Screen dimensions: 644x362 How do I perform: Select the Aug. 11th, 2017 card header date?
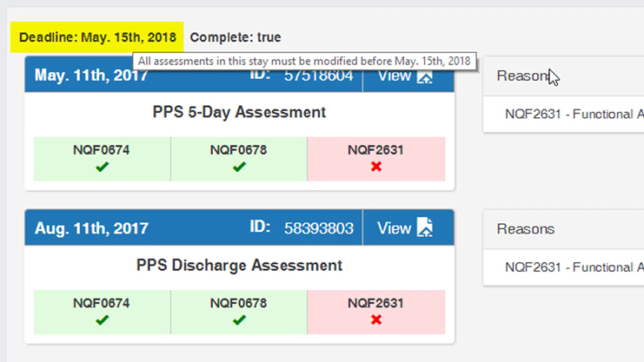coord(91,228)
